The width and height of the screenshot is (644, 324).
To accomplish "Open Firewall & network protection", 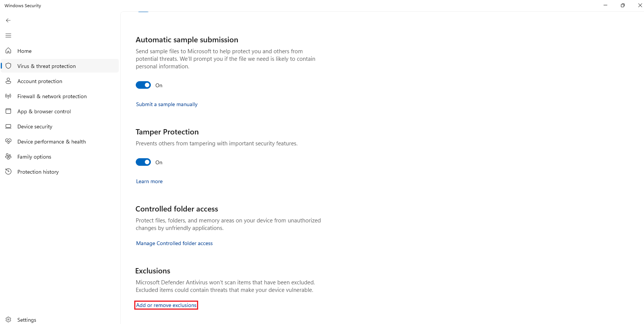I will pos(52,96).
